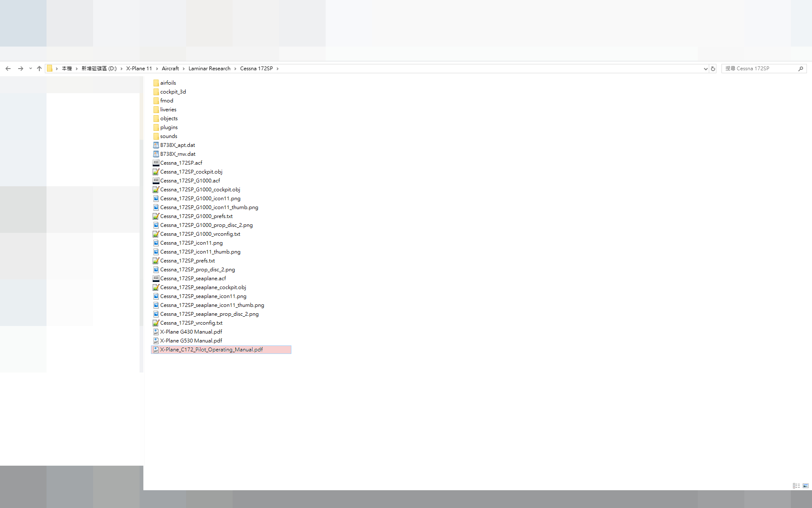Select Cessna_172SP_prop_disc_2.png file name

198,270
